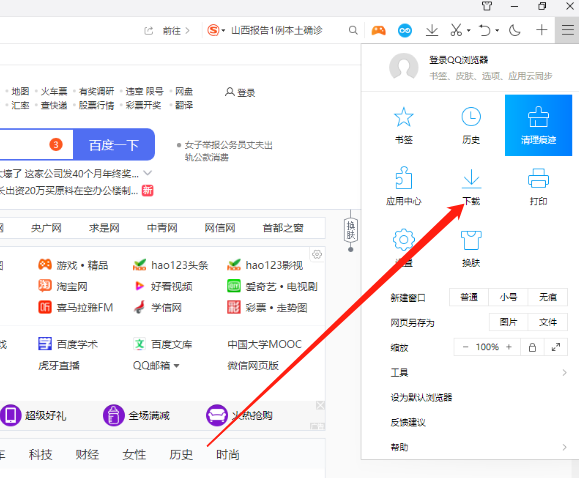Close the promo banner X button
Image resolution: width=579 pixels, height=478 pixels.
pos(320,406)
